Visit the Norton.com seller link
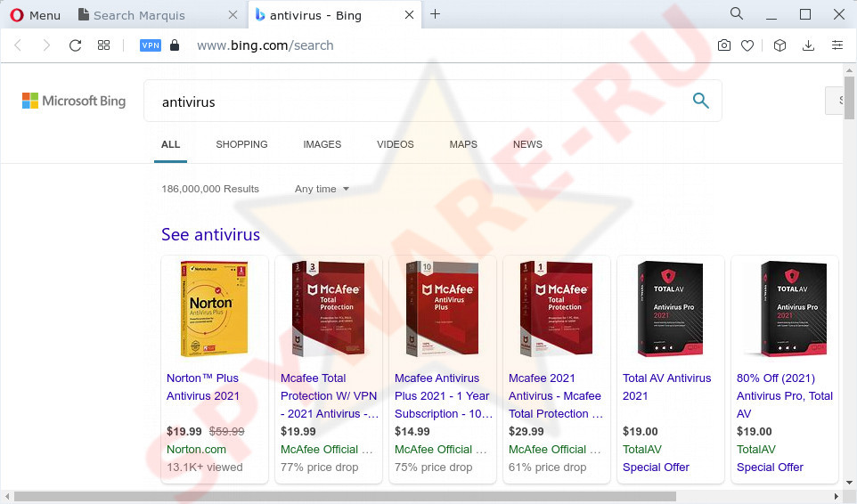857x504 pixels. [196, 450]
